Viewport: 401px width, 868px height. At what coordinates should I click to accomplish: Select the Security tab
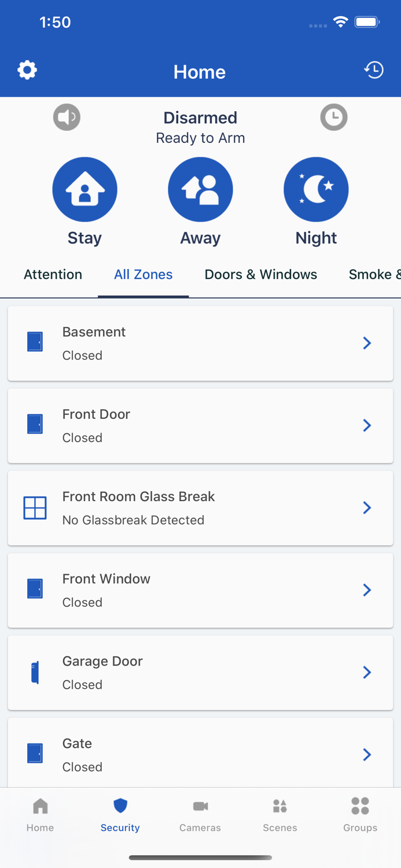pyautogui.click(x=120, y=815)
